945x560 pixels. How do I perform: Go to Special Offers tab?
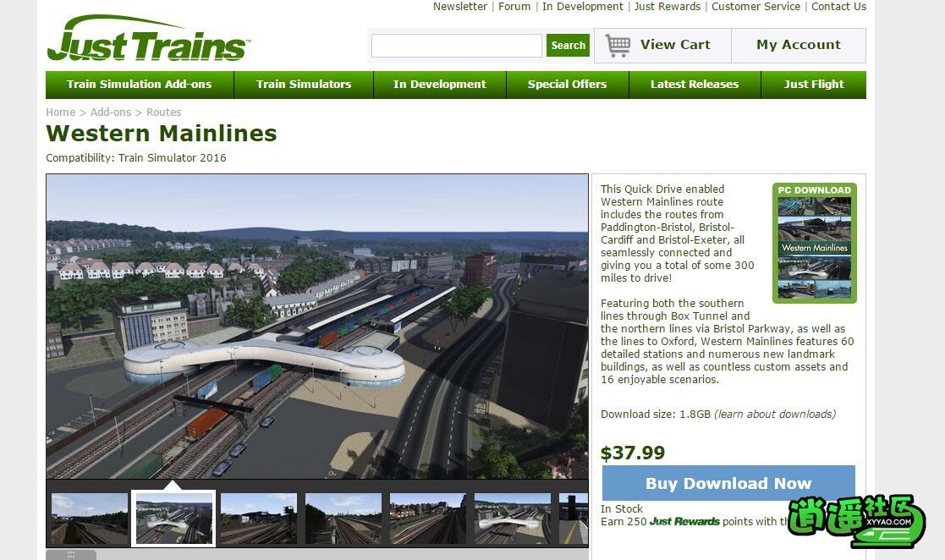pos(567,85)
